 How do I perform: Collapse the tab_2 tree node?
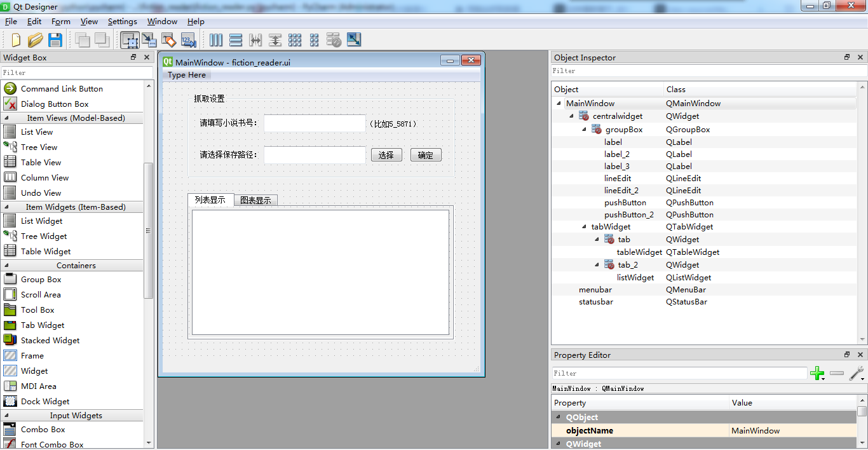pyautogui.click(x=597, y=264)
